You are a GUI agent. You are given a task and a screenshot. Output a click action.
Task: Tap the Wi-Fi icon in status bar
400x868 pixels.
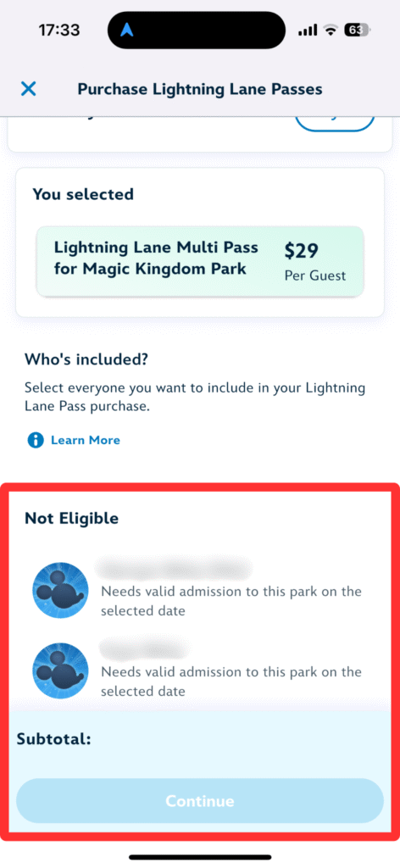[x=331, y=31]
